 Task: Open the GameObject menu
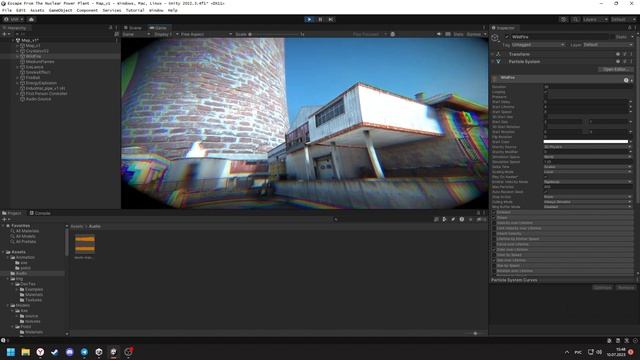pyautogui.click(x=60, y=10)
